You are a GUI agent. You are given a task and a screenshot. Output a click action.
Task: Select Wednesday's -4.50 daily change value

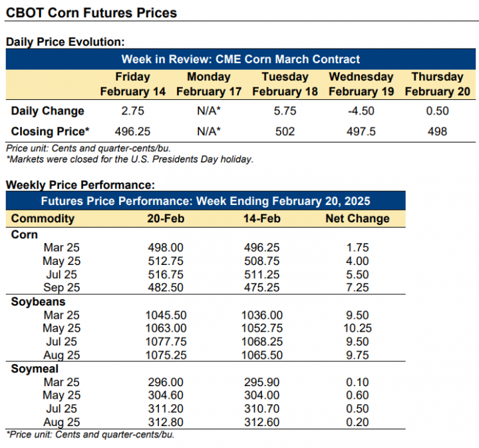pos(361,111)
